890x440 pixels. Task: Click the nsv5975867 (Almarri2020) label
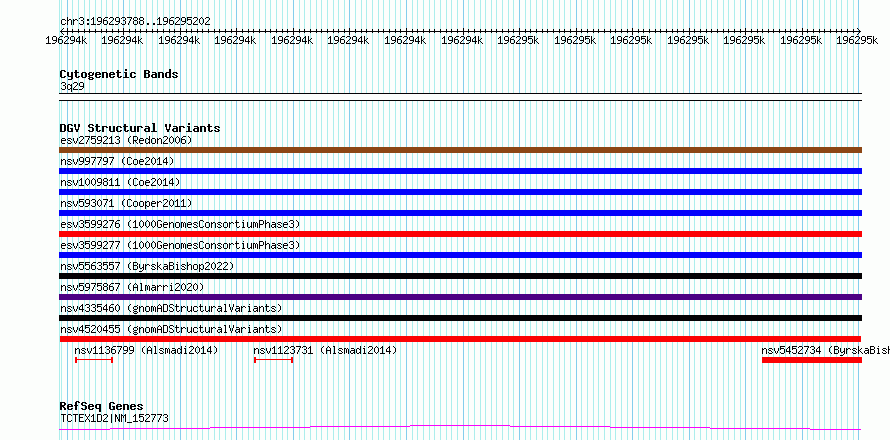(x=132, y=287)
